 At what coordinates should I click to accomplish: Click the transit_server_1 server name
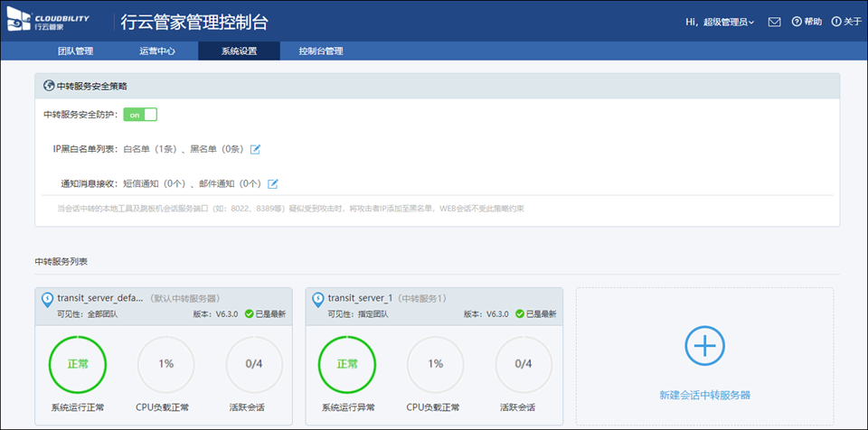click(359, 297)
